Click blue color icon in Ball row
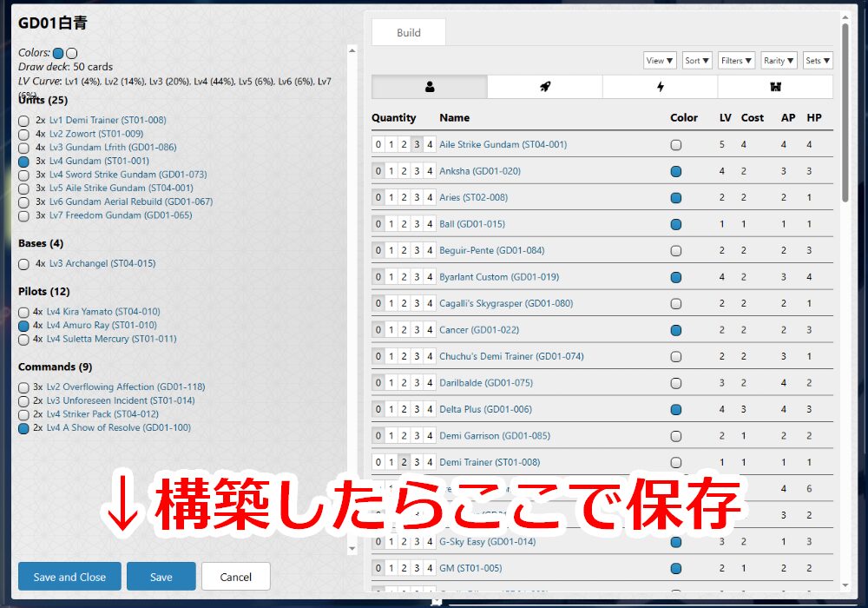The image size is (868, 608). 676,224
